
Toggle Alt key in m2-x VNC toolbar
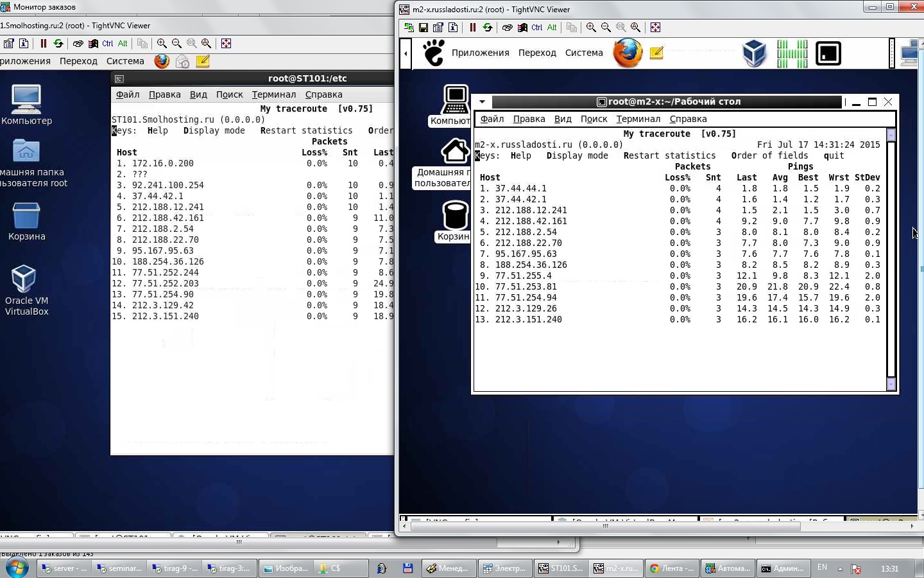click(x=552, y=28)
